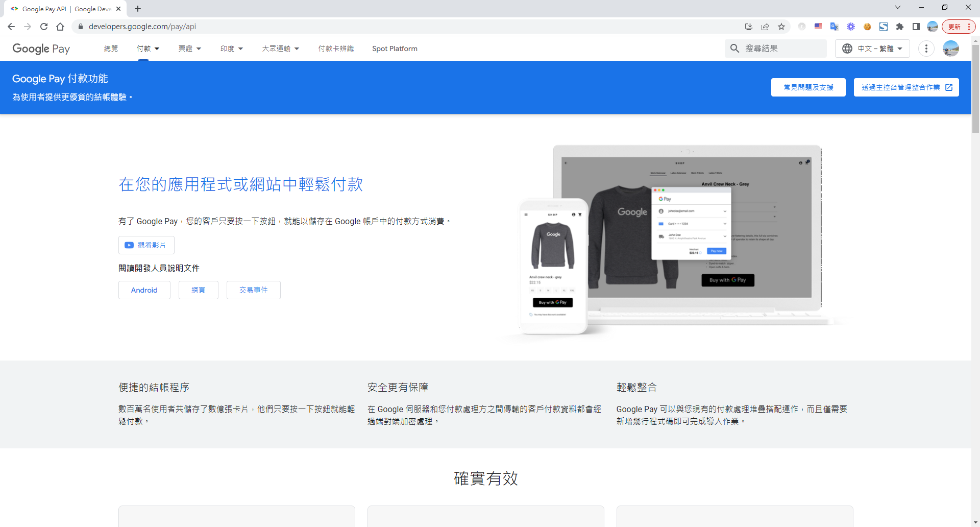Click the page vertical scrollbar thumb
This screenshot has height=527, width=980.
975,89
